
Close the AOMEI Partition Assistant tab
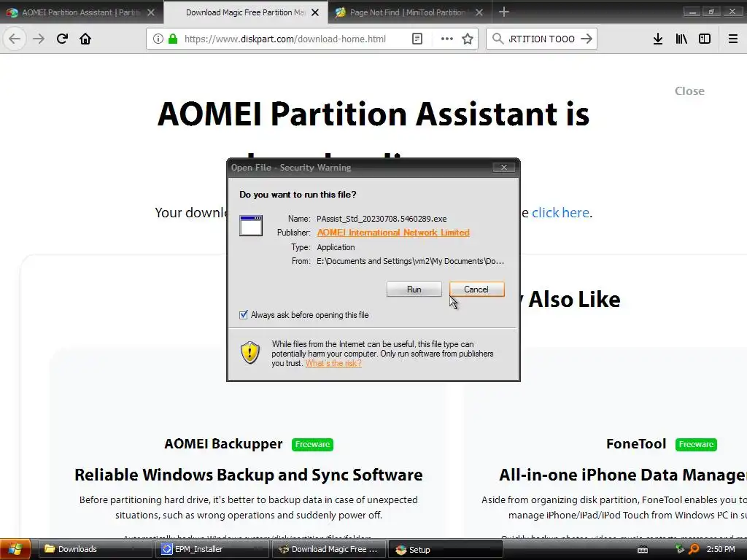point(151,12)
